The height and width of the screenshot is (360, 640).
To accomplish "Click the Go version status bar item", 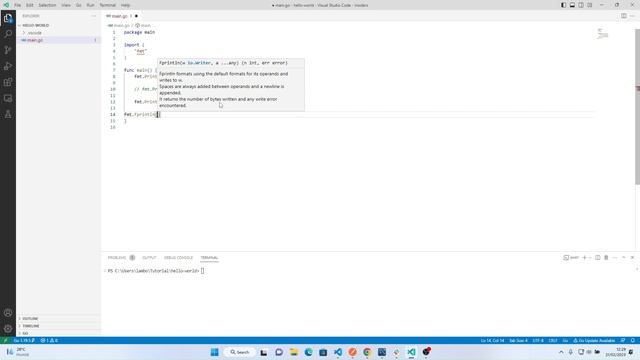I will point(24,340).
